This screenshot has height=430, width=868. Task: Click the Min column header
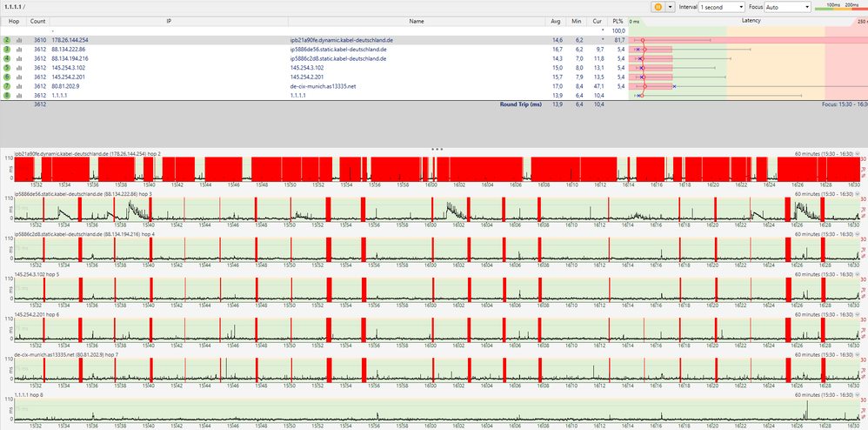(x=577, y=21)
